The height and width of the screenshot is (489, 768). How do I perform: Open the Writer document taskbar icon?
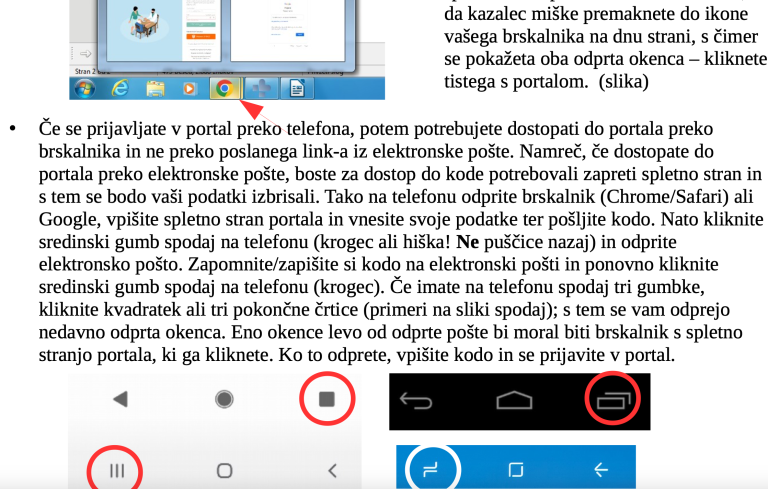(297, 89)
